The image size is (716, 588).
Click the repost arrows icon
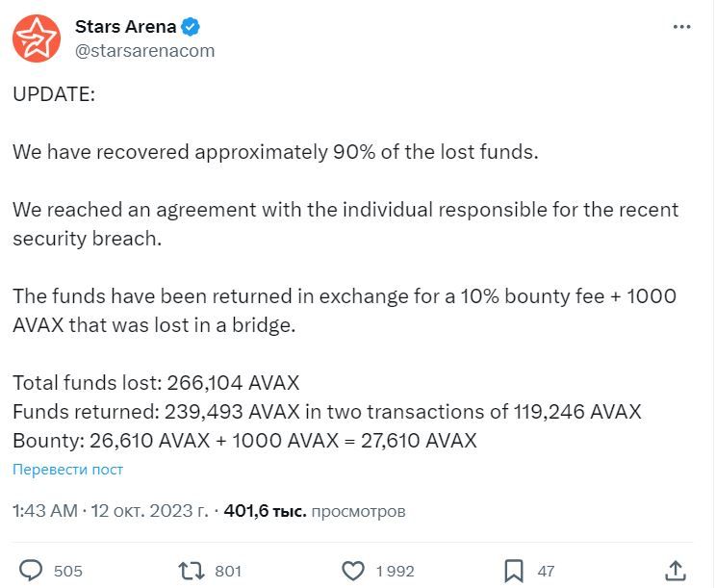tap(192, 571)
